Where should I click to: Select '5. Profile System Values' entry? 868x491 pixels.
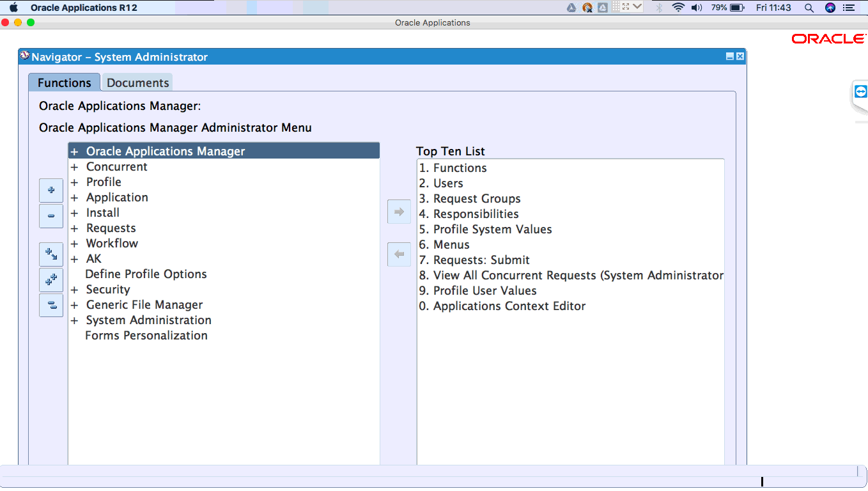[x=486, y=230]
